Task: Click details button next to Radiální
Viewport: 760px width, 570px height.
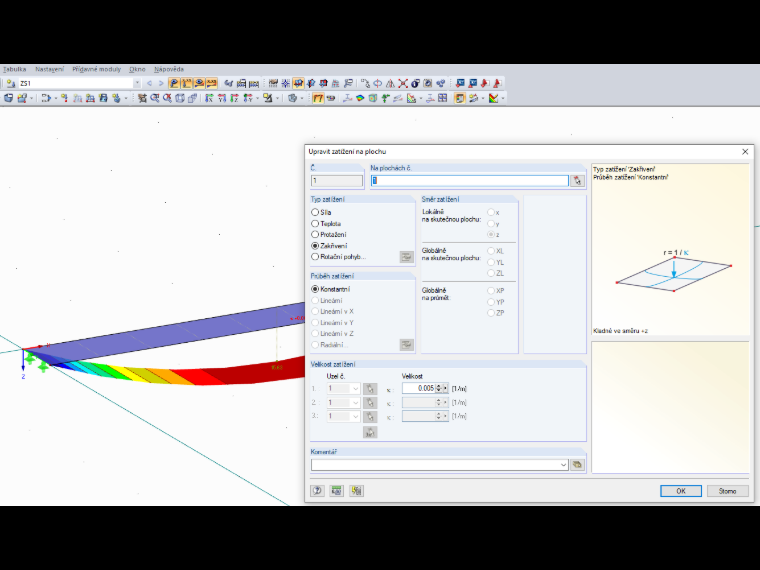Action: [x=406, y=345]
